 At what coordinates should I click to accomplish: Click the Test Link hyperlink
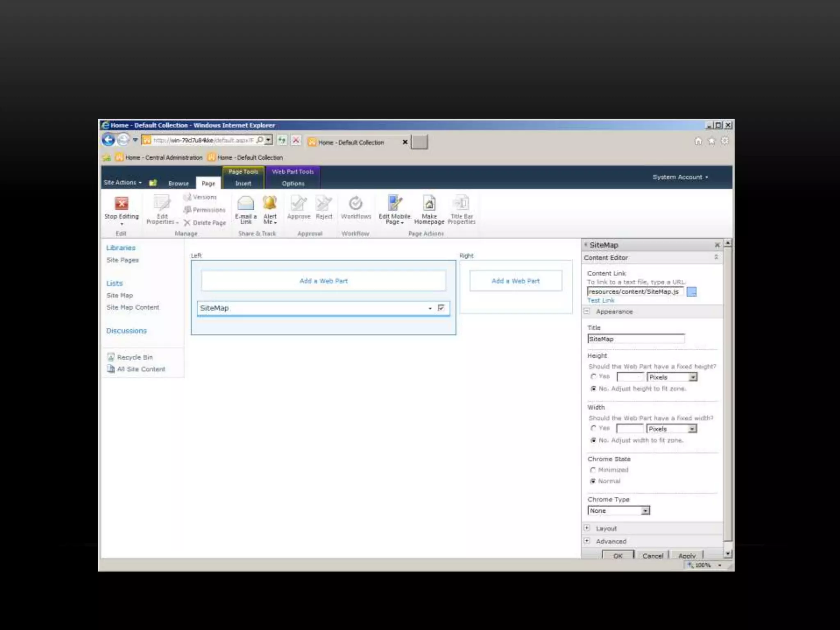pos(601,300)
